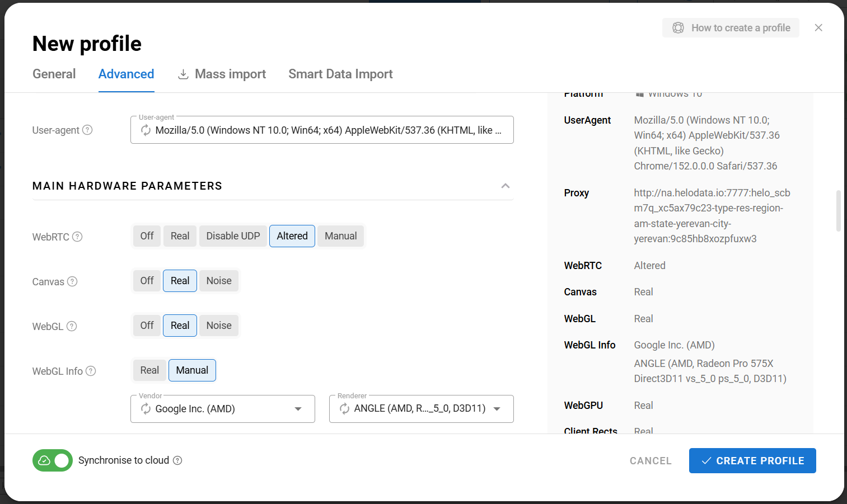Refresh the Vendor value icon

click(x=146, y=409)
